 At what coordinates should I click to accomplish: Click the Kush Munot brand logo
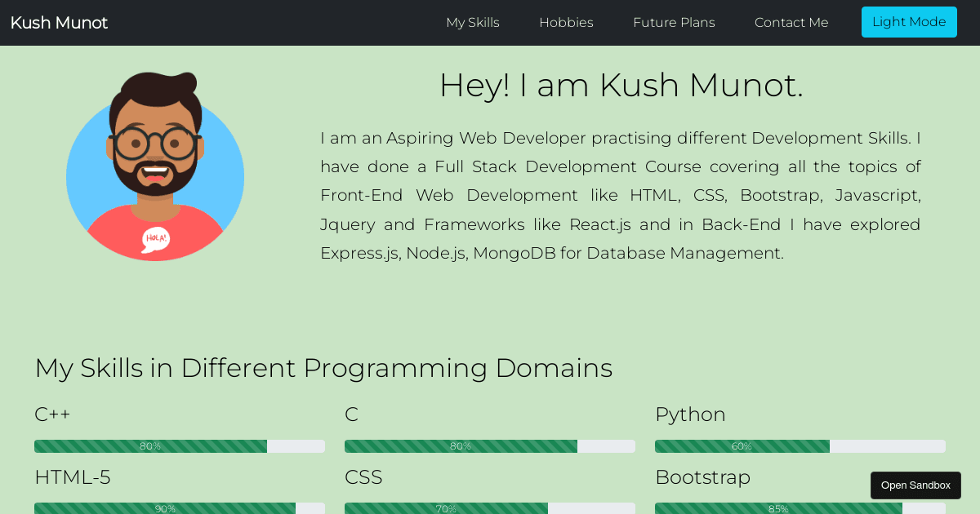click(x=59, y=22)
